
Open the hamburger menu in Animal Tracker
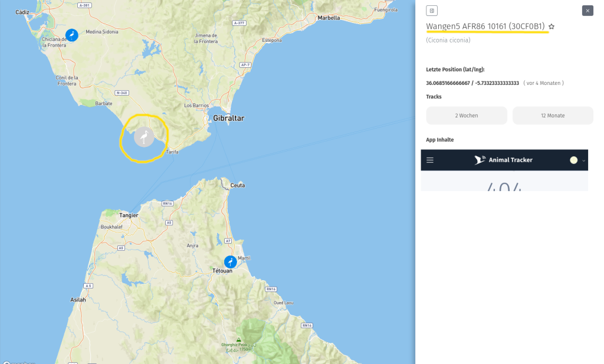point(430,160)
